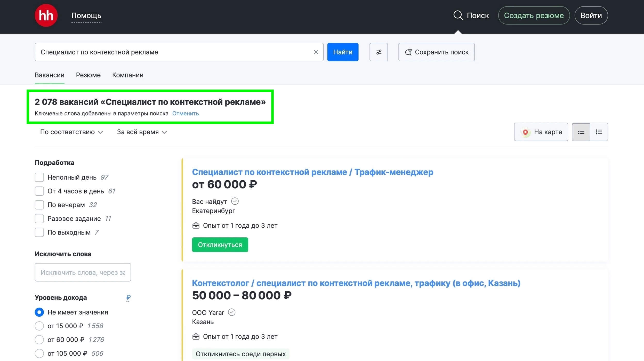Select income от 15 000 ₽ radio
This screenshot has width=644, height=361.
(x=39, y=326)
